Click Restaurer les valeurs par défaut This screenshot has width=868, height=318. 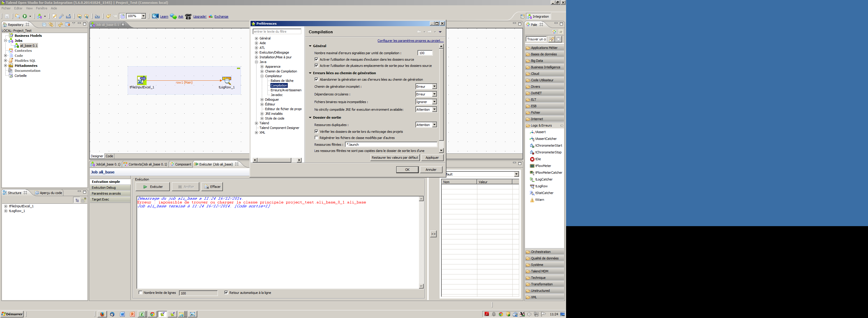(395, 158)
